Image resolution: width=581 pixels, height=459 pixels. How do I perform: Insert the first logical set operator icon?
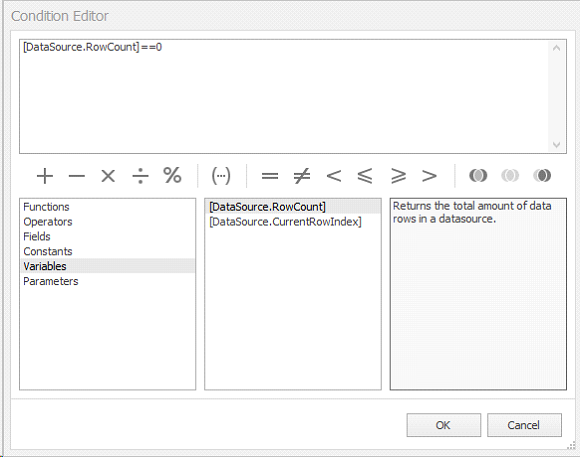478,176
